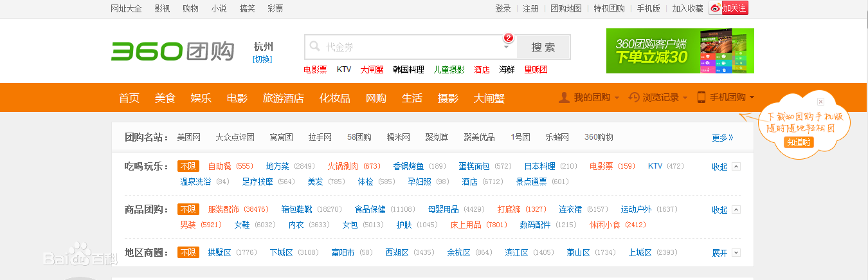The height and width of the screenshot is (280, 868).
Task: Click the red 2 notification badge
Action: pyautogui.click(x=508, y=38)
